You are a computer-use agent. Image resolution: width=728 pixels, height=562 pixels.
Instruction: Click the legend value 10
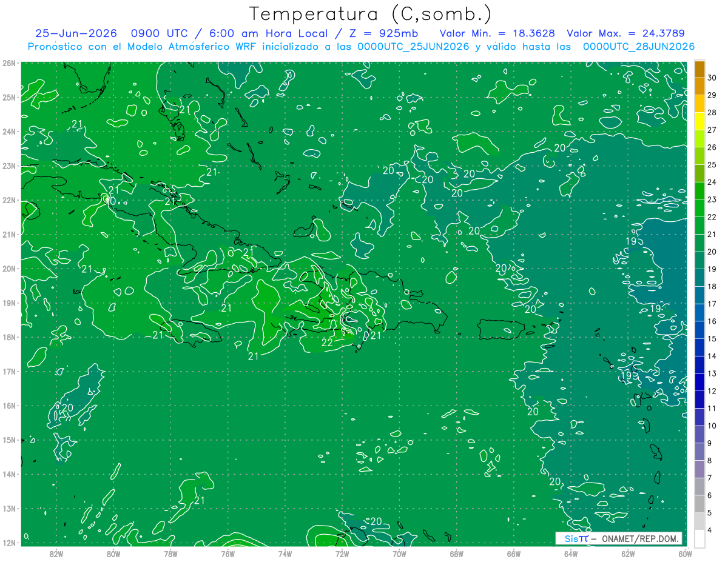[712, 426]
